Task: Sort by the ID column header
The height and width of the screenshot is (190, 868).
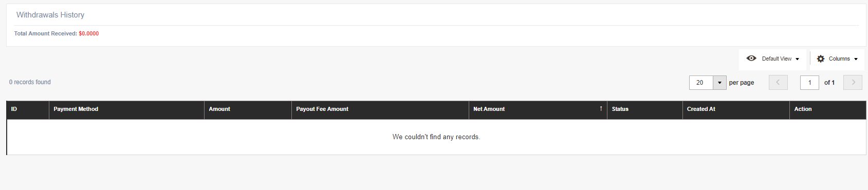Action: (28, 109)
